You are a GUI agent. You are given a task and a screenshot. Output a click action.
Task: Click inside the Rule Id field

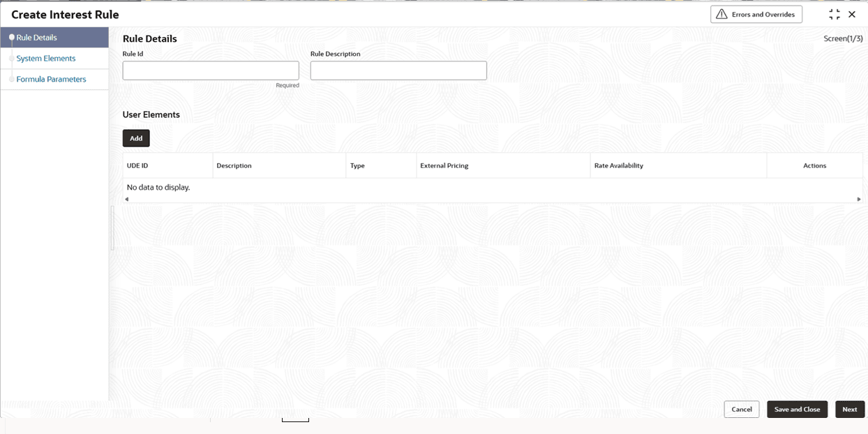[x=211, y=70]
